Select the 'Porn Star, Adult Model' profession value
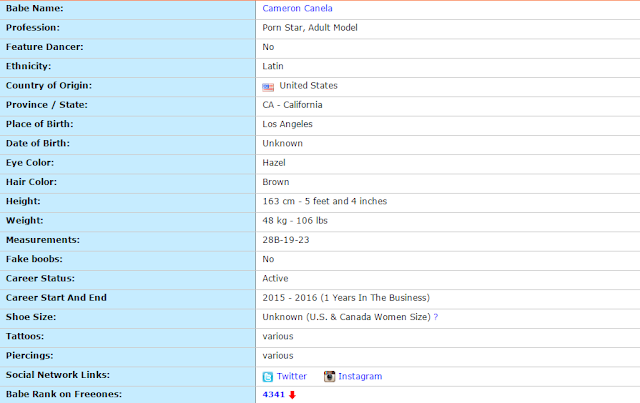Screen dimensions: 640x403 point(310,28)
